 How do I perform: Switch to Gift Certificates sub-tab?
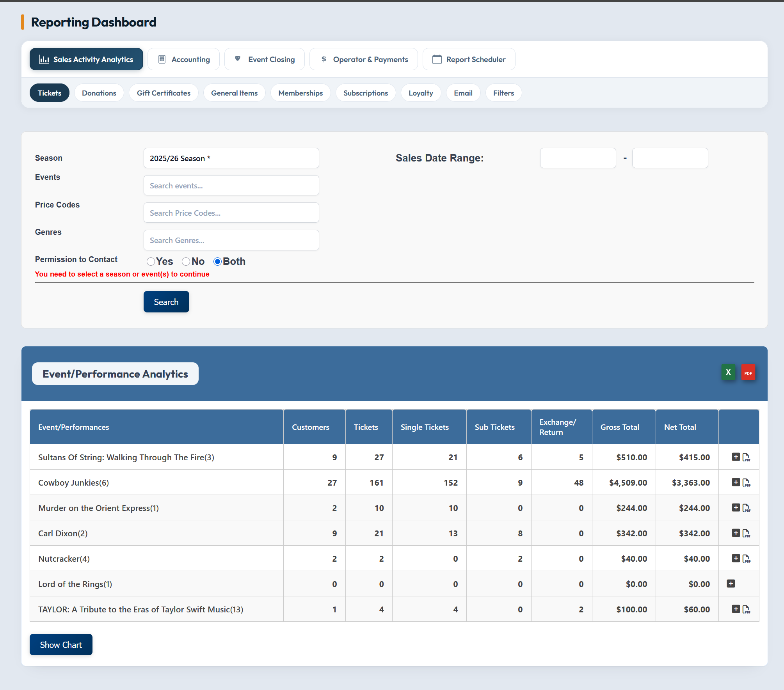pyautogui.click(x=164, y=93)
